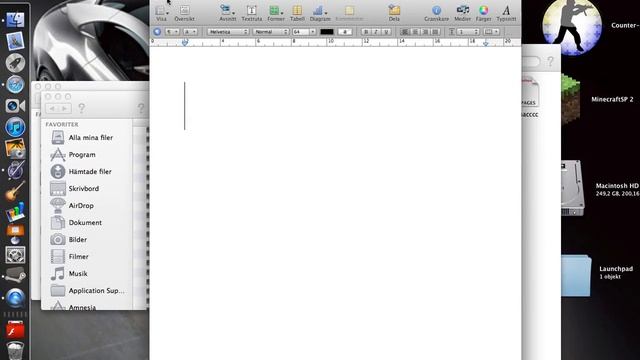The image size is (640, 360).
Task: Click the Översikt toolbar icon
Action: 184,13
